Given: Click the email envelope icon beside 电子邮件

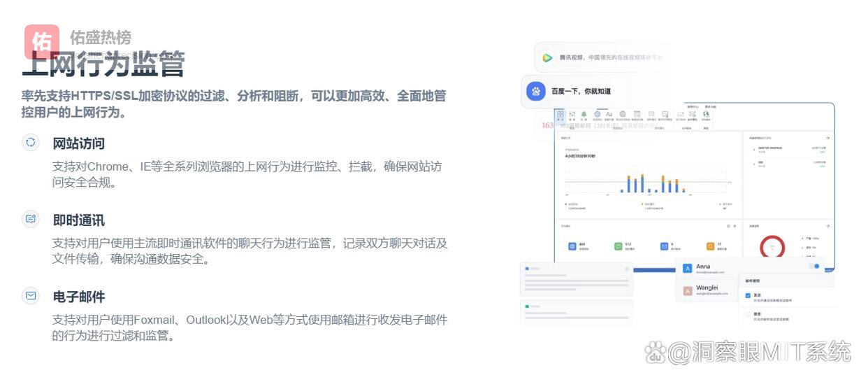Looking at the screenshot, I should tap(31, 295).
